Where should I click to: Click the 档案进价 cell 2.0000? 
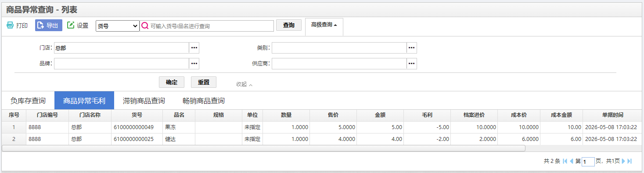[x=474, y=139]
